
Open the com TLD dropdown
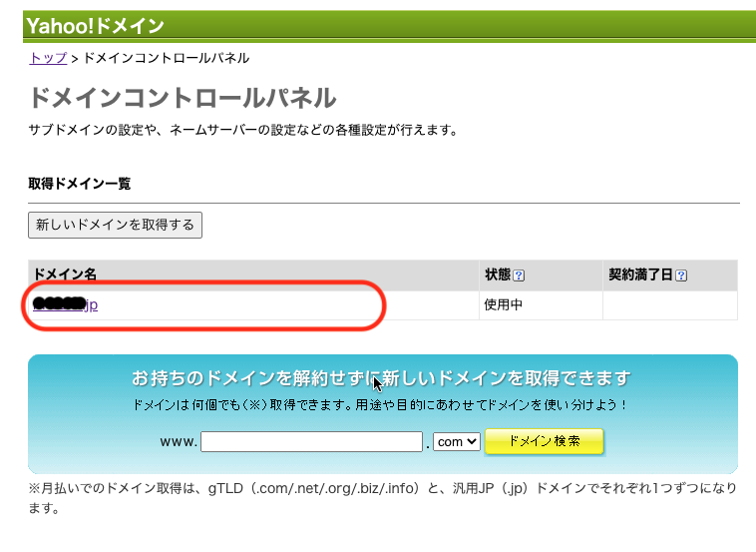pos(456,441)
